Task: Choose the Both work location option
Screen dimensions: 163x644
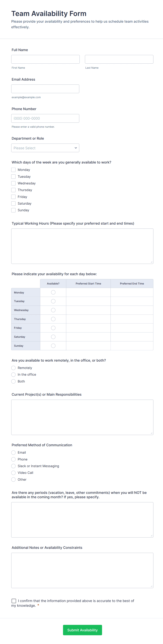Action: coord(13,381)
